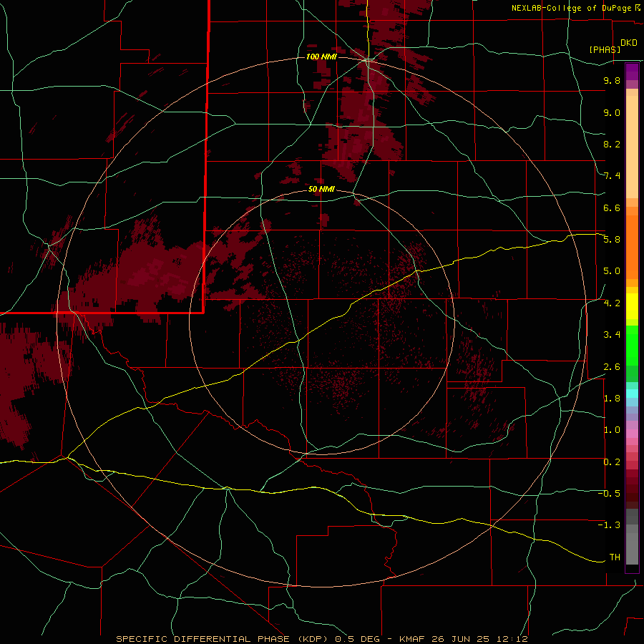Pick the cyan segment of the color bar
Viewport: 644px width, 644px height.
tap(632, 393)
